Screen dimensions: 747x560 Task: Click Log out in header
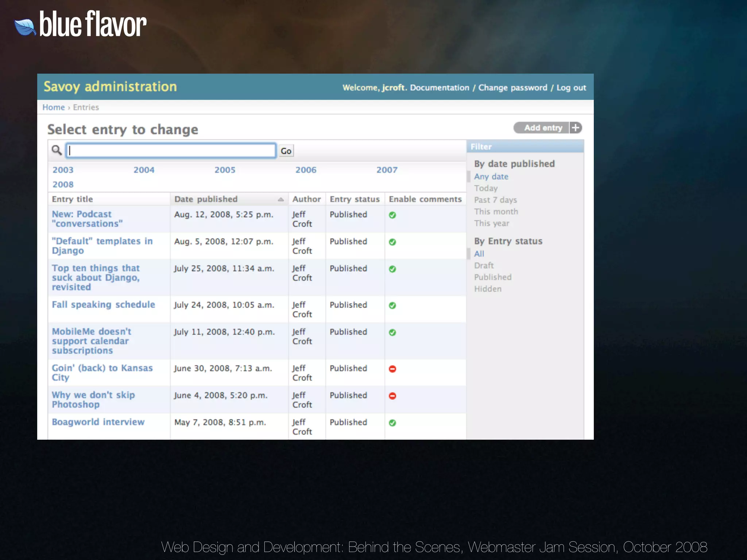[571, 88]
